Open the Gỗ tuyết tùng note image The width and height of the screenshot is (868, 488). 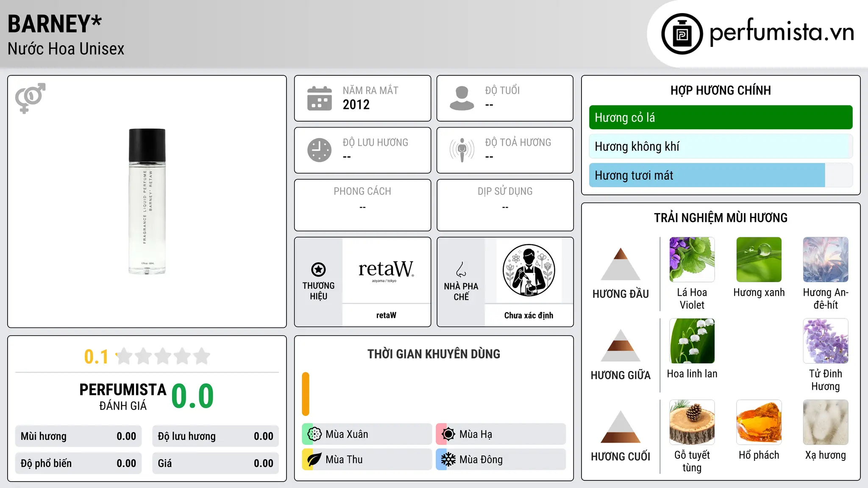tap(692, 422)
